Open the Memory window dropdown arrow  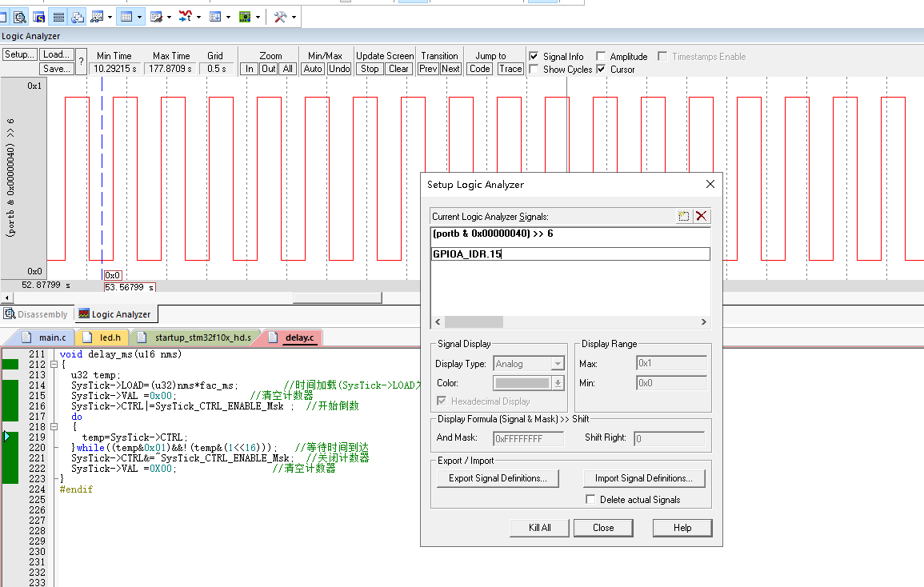(x=141, y=16)
